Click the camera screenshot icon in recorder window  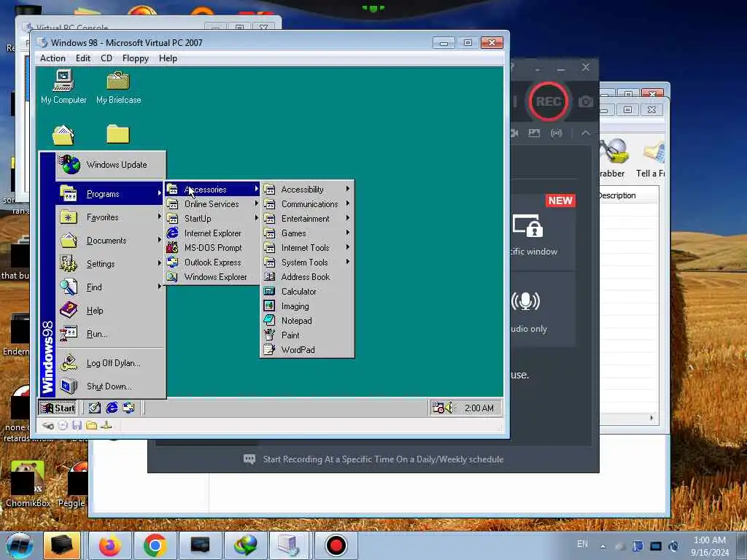pyautogui.click(x=586, y=101)
